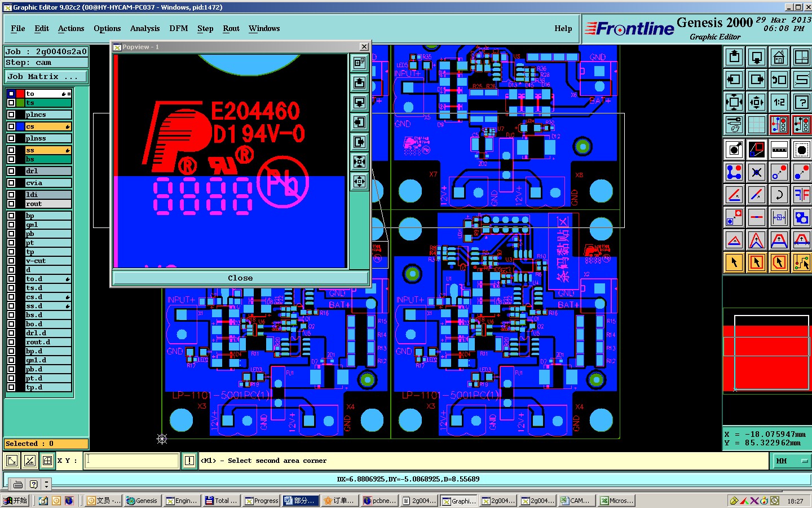Click the previous view icon
Image resolution: width=812 pixels, height=508 pixels.
(x=779, y=80)
